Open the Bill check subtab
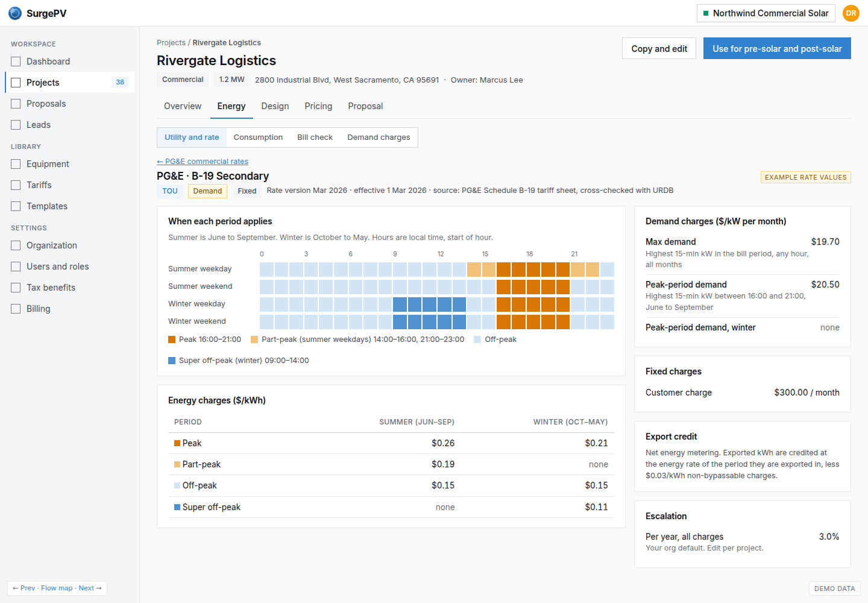 click(x=315, y=137)
